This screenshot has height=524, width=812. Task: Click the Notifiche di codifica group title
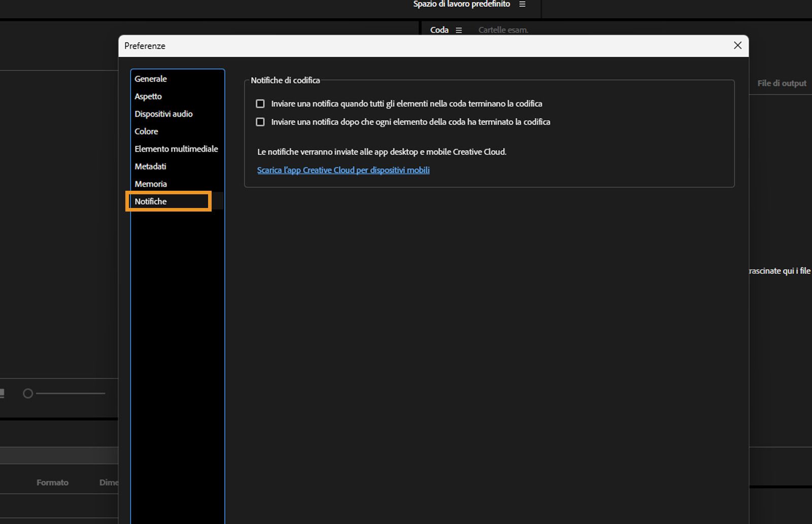pos(285,80)
